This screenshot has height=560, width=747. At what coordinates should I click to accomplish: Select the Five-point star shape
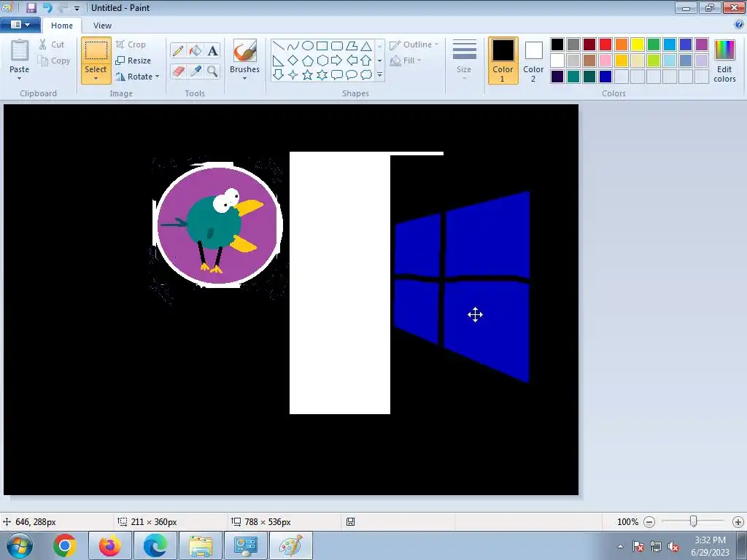pyautogui.click(x=308, y=75)
